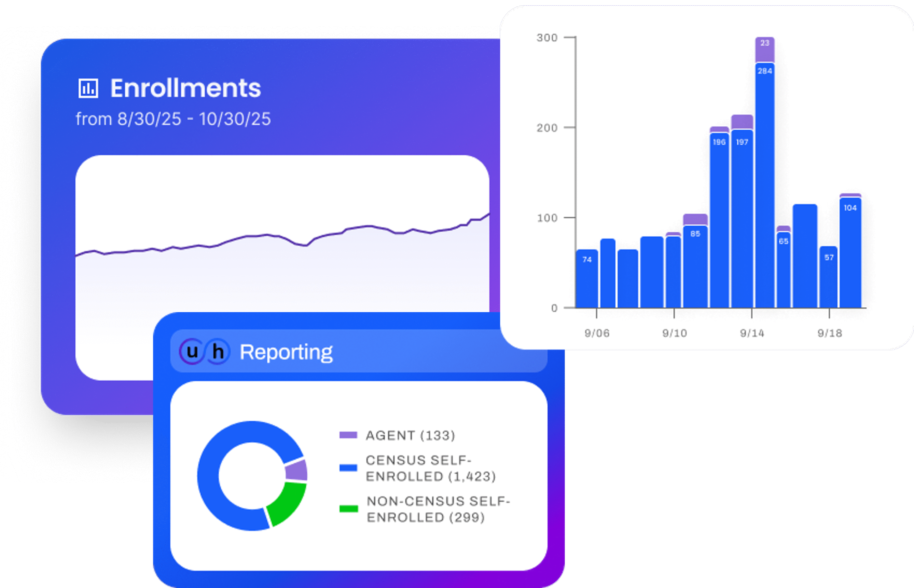Click the blue bar labeled 85
The width and height of the screenshot is (914, 588).
[695, 267]
